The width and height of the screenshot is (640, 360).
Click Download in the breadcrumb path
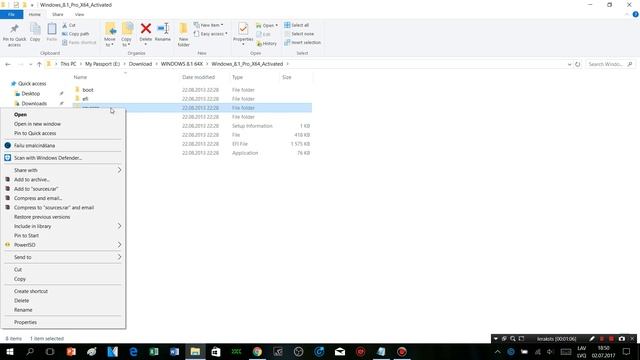point(140,64)
